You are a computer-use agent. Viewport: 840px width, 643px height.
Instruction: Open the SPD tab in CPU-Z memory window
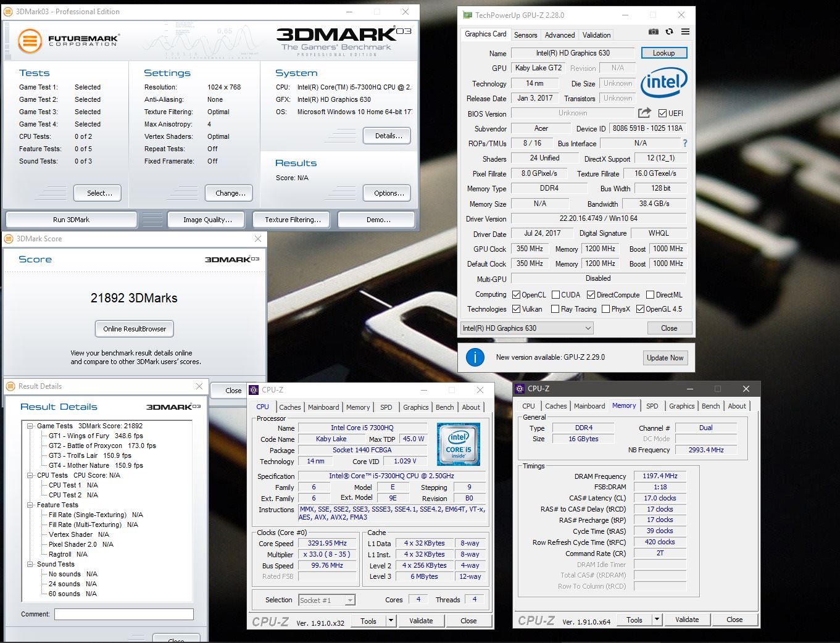(x=652, y=406)
